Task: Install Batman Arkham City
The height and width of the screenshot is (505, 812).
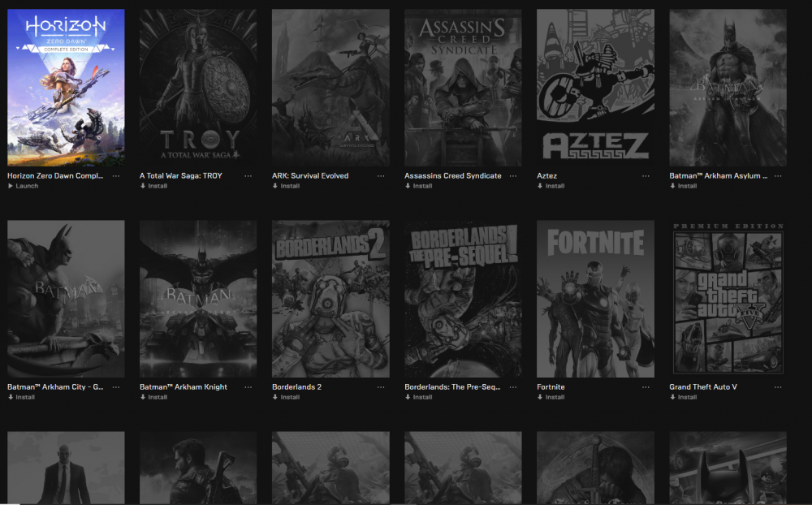Action: 21,397
